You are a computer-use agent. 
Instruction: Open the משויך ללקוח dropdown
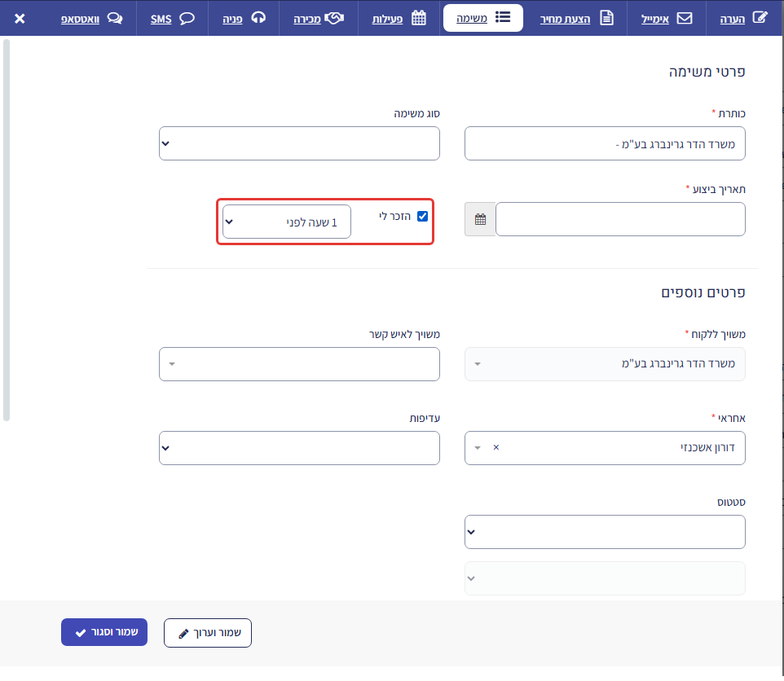click(x=605, y=364)
